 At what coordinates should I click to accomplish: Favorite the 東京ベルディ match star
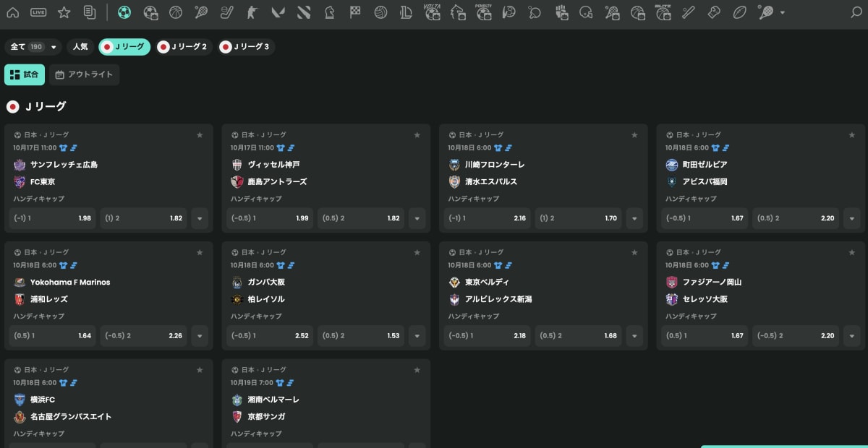coord(634,252)
